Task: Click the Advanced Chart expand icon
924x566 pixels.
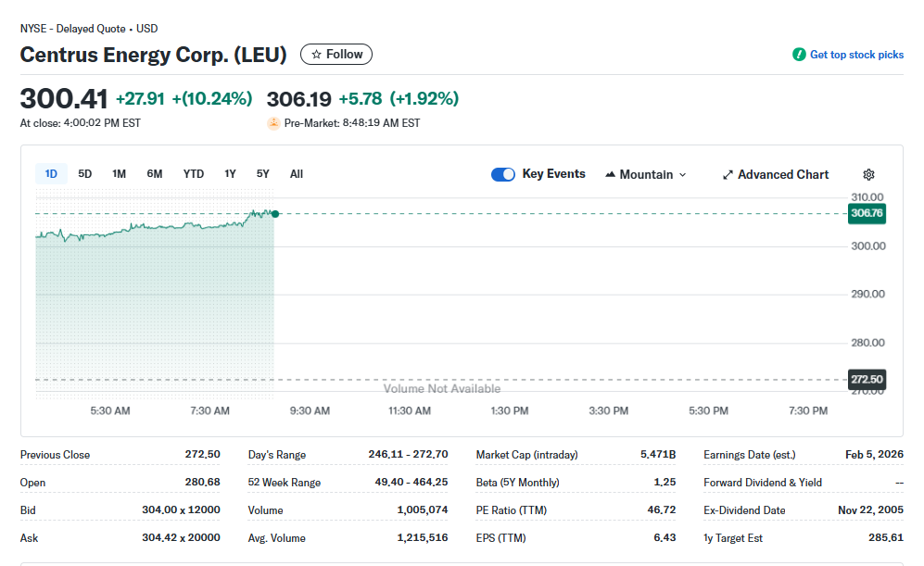Action: pyautogui.click(x=728, y=174)
